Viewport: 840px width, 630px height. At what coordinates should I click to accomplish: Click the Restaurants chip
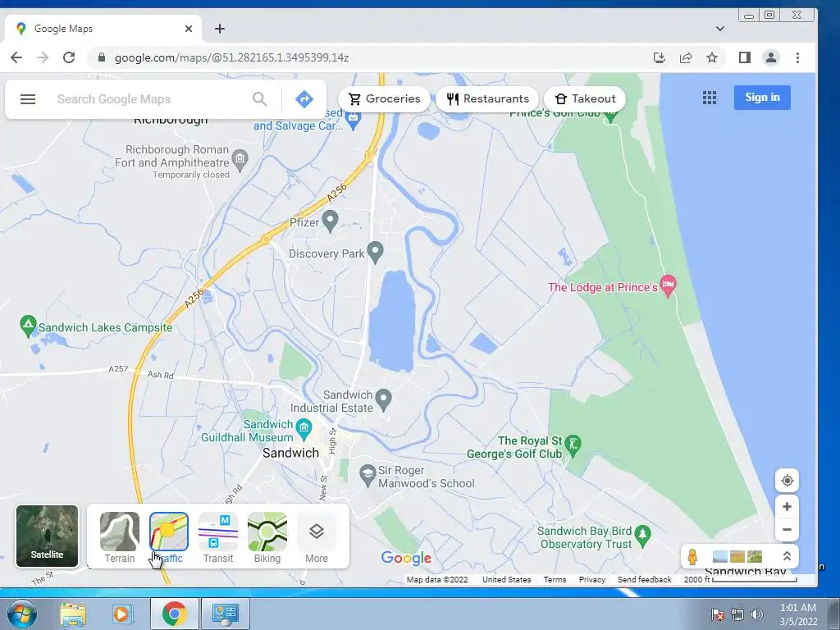pyautogui.click(x=487, y=99)
